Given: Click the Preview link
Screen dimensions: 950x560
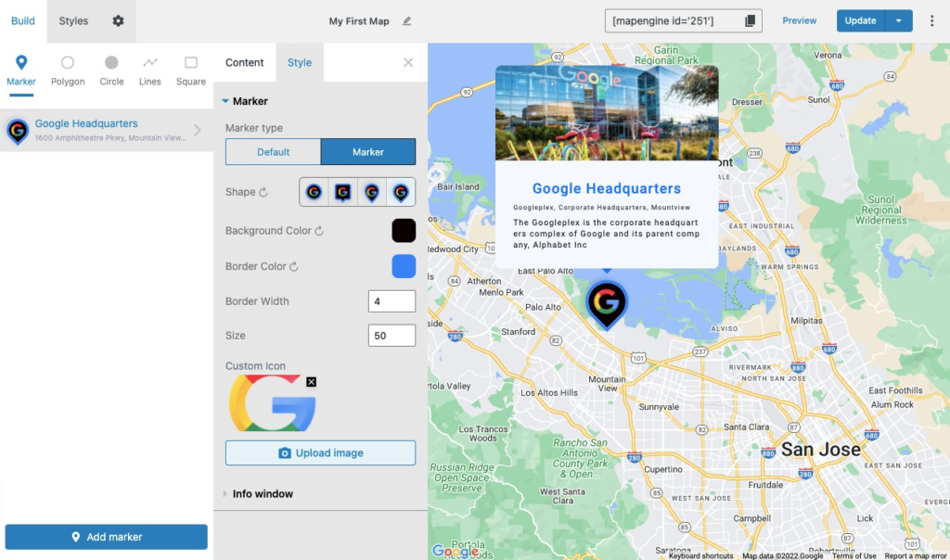Looking at the screenshot, I should coord(799,20).
